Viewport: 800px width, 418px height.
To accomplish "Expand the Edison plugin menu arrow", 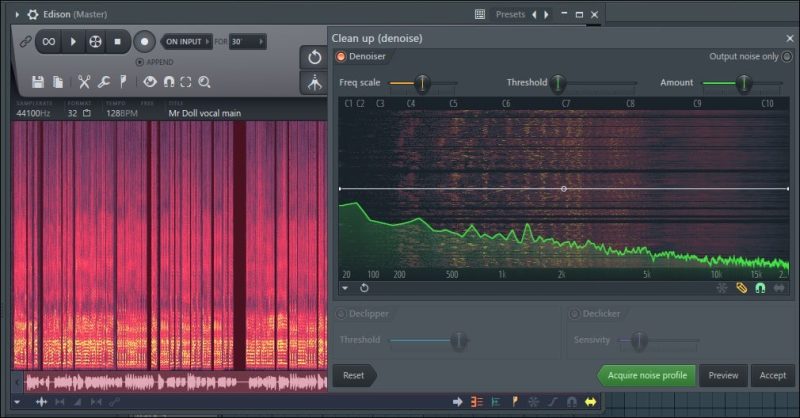I will pos(17,14).
